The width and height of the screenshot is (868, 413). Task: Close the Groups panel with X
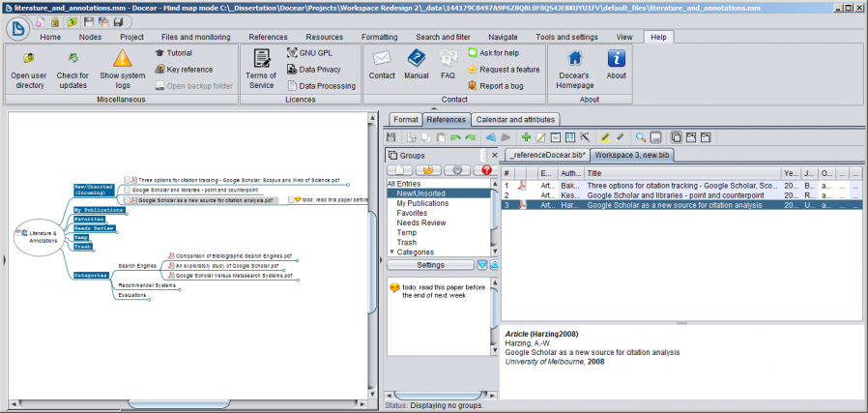tap(494, 156)
